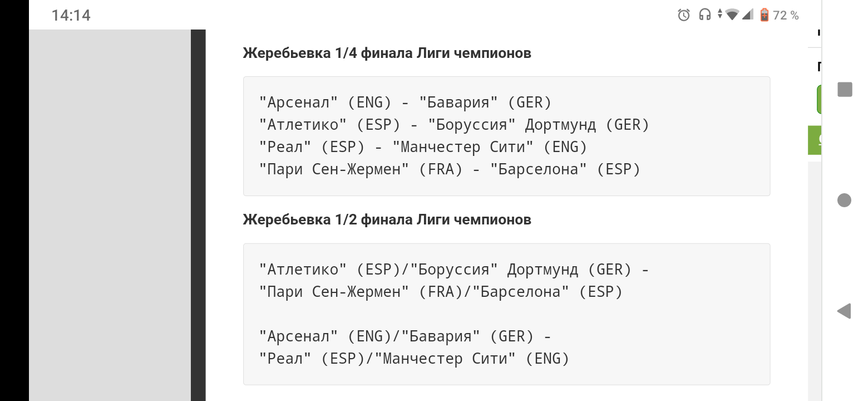
Task: Tap the cellular signal strength icon
Action: (x=748, y=16)
